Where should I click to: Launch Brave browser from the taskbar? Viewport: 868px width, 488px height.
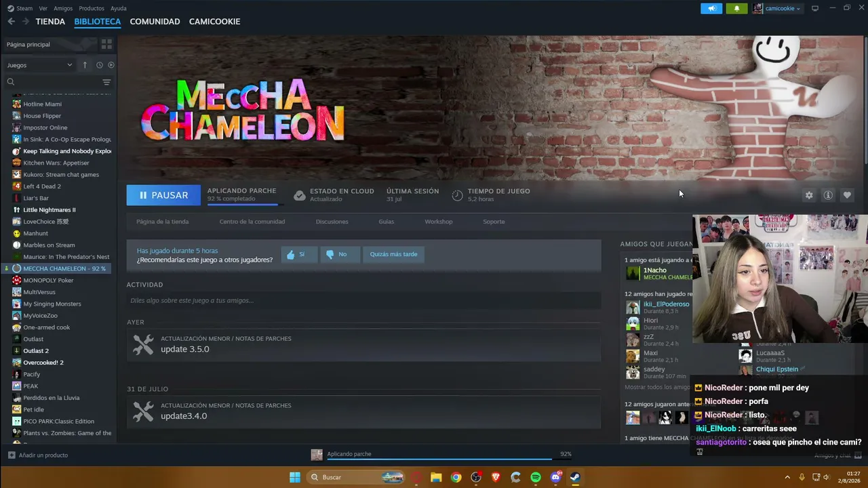coord(496,477)
